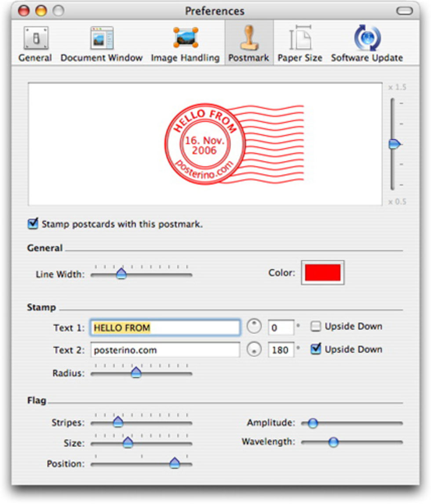Open the Document Window preferences icon
Image resolution: width=431 pixels, height=504 pixels.
tap(102, 39)
